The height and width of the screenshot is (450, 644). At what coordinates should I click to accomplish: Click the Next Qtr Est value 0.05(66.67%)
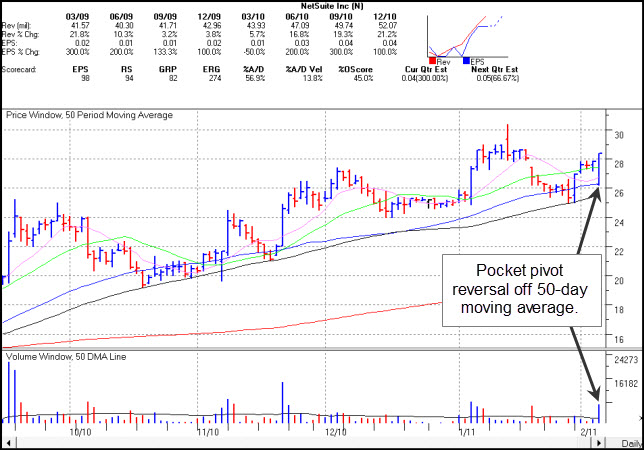point(498,78)
